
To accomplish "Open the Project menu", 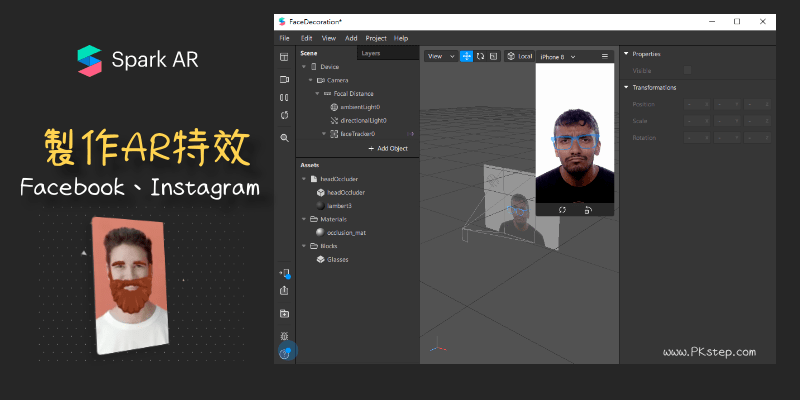I will 376,38.
